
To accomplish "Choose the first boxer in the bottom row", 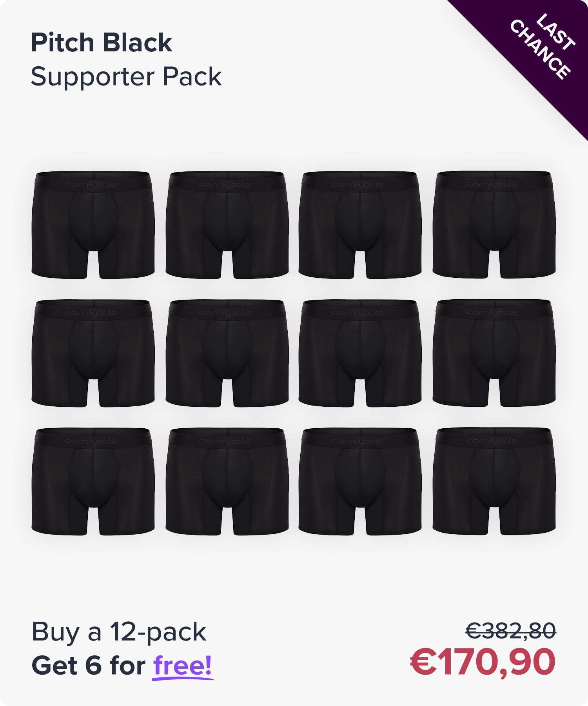I will tap(93, 482).
